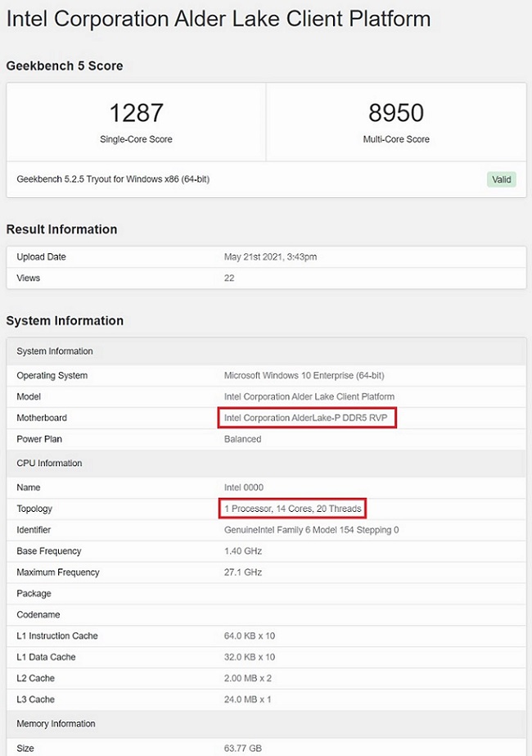Click the memory Size label

click(25, 749)
